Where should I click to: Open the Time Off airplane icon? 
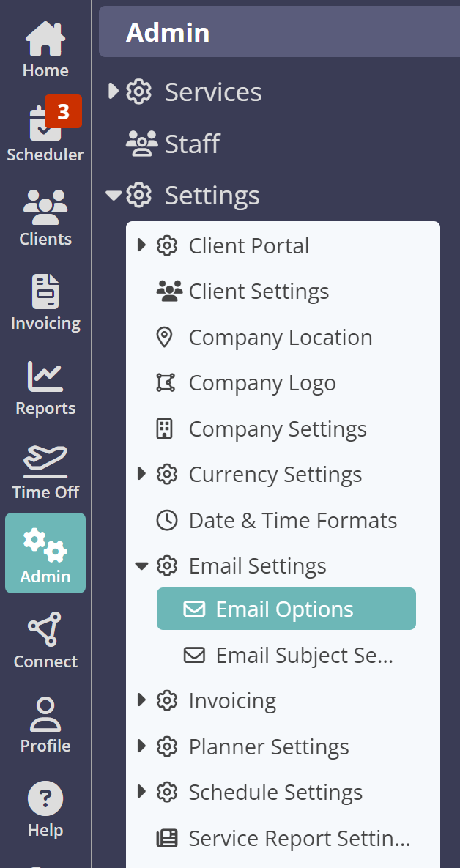pos(45,461)
